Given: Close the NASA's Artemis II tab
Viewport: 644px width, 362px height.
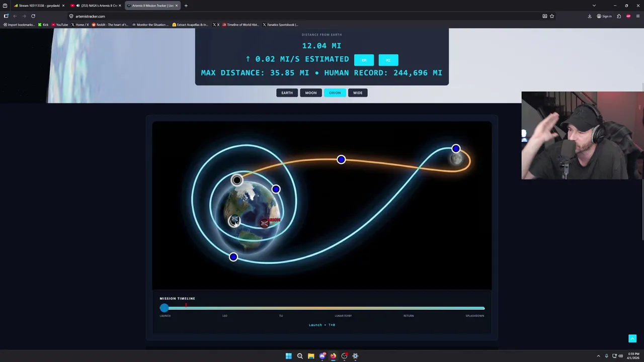Looking at the screenshot, I should pyautogui.click(x=120, y=6).
